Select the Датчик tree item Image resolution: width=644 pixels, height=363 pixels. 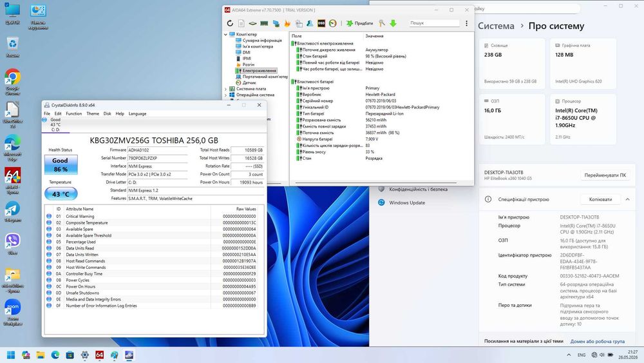pyautogui.click(x=249, y=83)
